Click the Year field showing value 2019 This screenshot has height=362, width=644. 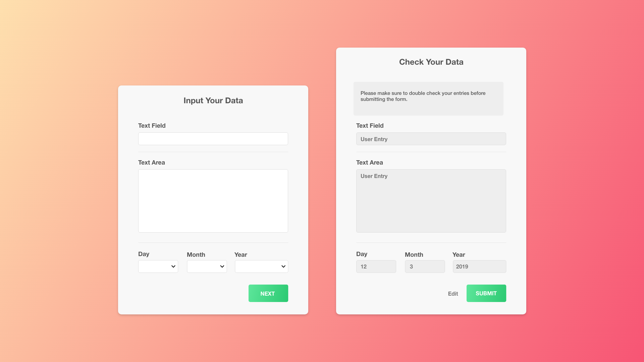[x=479, y=266]
